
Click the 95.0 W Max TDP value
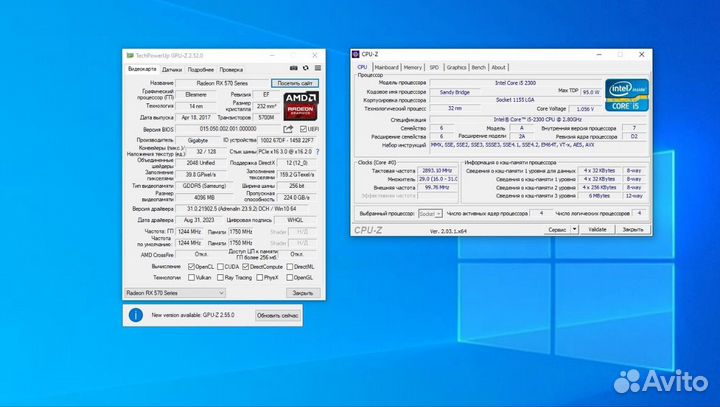click(x=591, y=92)
